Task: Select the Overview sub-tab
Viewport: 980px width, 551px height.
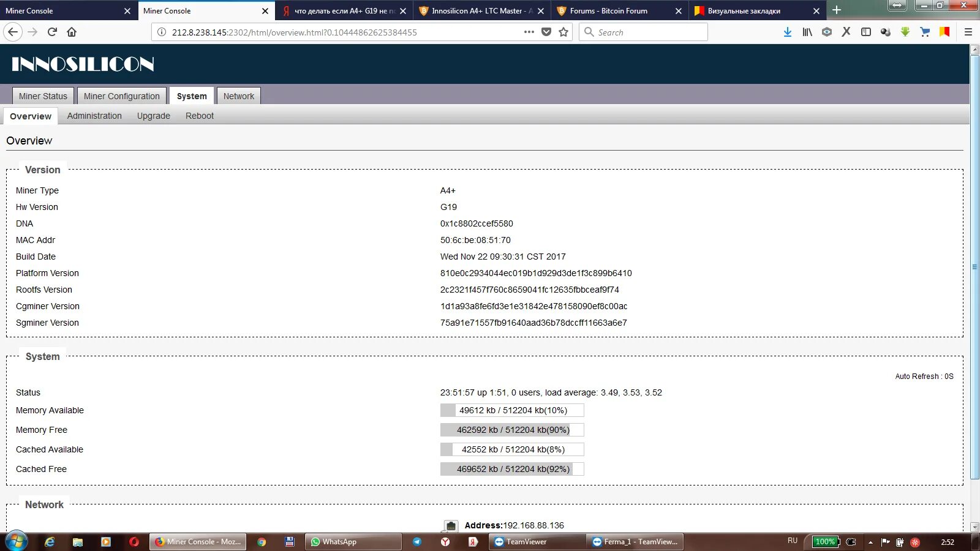Action: tap(31, 116)
